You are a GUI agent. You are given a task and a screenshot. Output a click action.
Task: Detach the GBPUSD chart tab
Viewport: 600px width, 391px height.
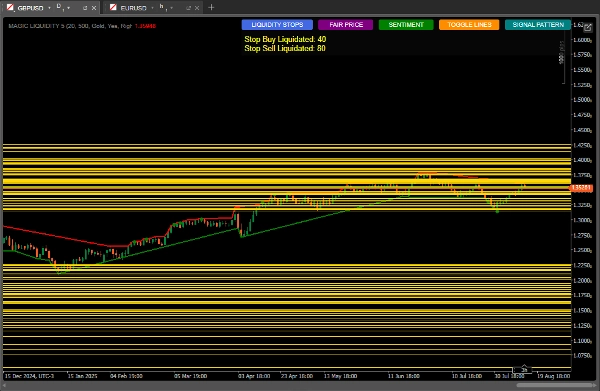(x=85, y=8)
